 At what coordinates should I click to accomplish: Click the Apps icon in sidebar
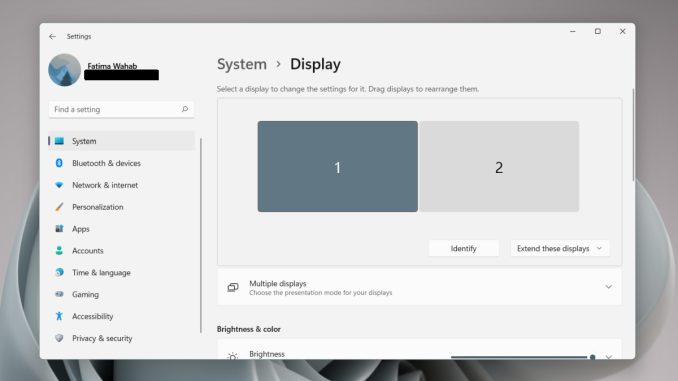(x=59, y=229)
